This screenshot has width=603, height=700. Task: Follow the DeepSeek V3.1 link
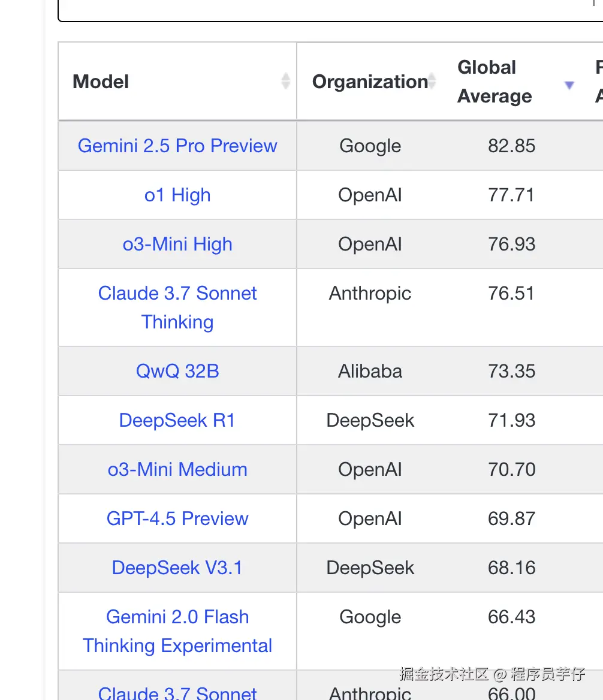coord(177,568)
